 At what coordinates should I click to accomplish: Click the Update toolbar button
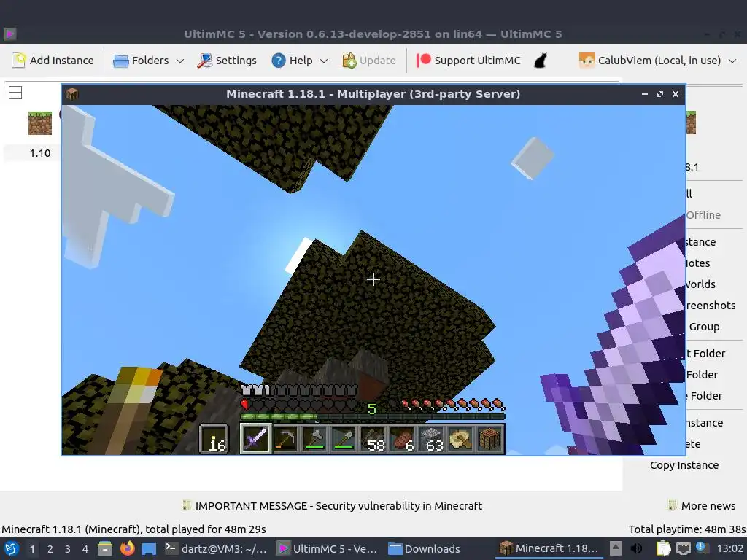click(368, 61)
